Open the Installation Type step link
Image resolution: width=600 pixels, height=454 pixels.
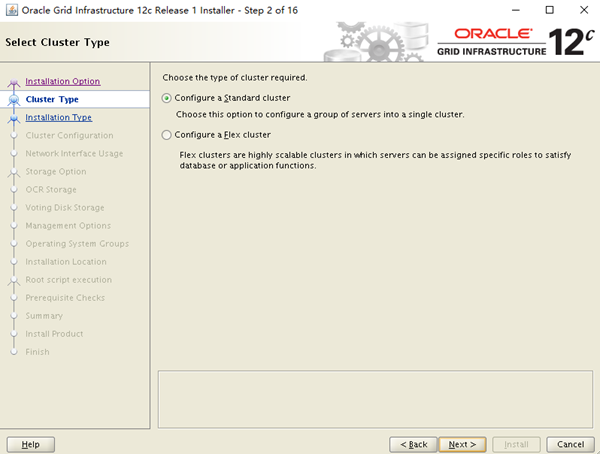click(59, 117)
